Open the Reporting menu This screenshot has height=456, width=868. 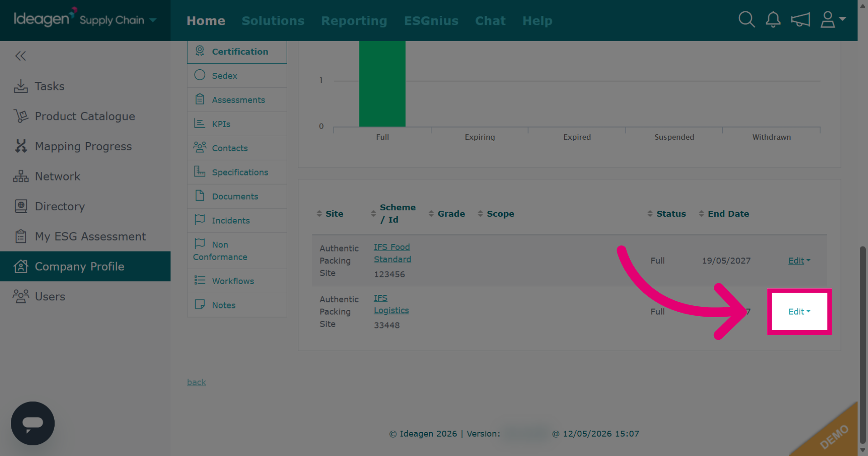(354, 21)
